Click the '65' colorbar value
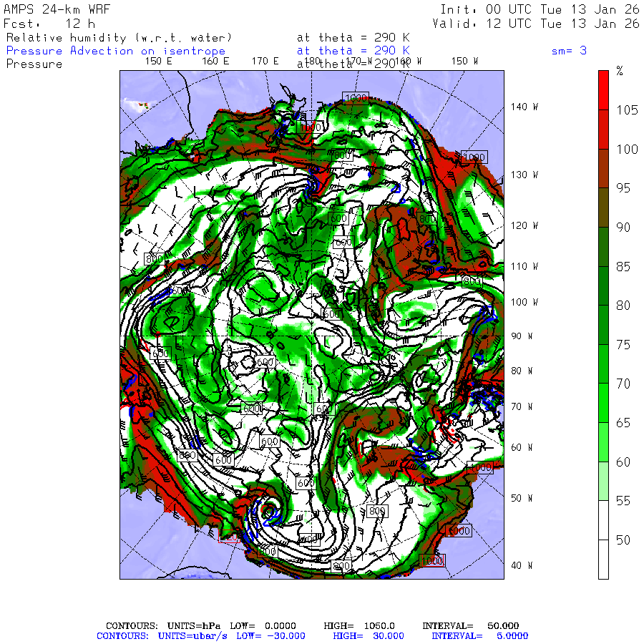The width and height of the screenshot is (644, 644). pos(623,423)
